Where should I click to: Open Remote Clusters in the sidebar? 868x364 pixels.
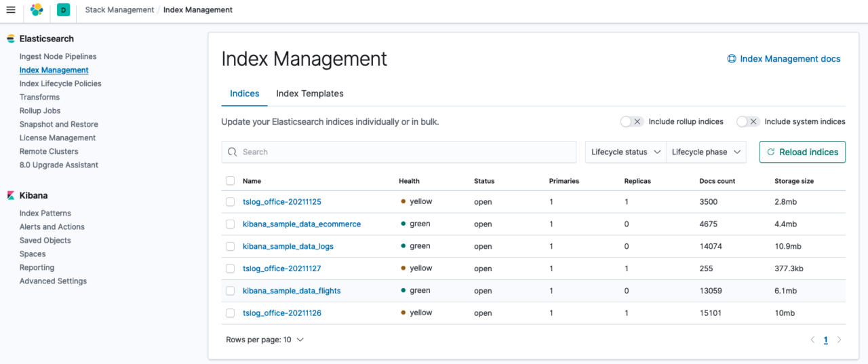[49, 151]
